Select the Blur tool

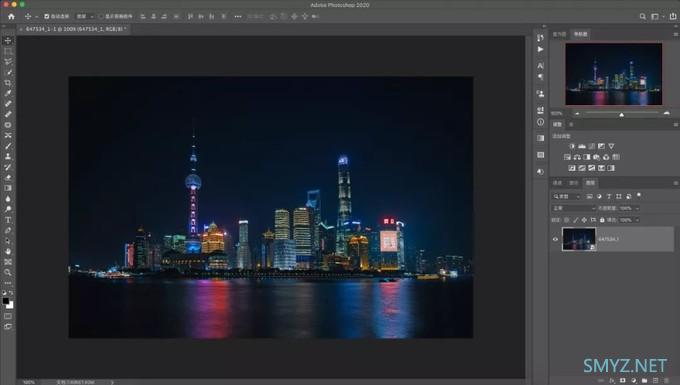[8, 199]
